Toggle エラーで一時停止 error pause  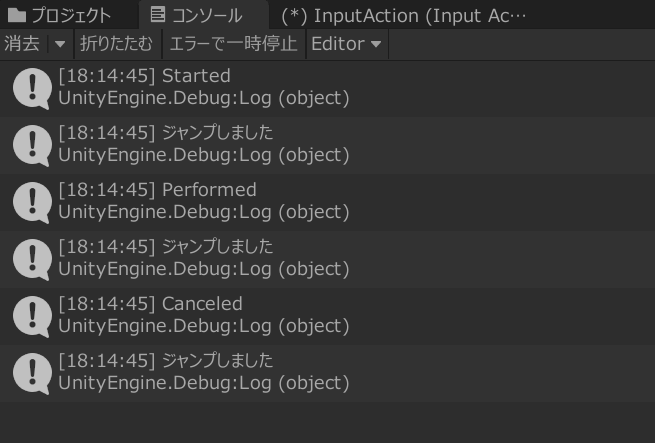tap(234, 44)
